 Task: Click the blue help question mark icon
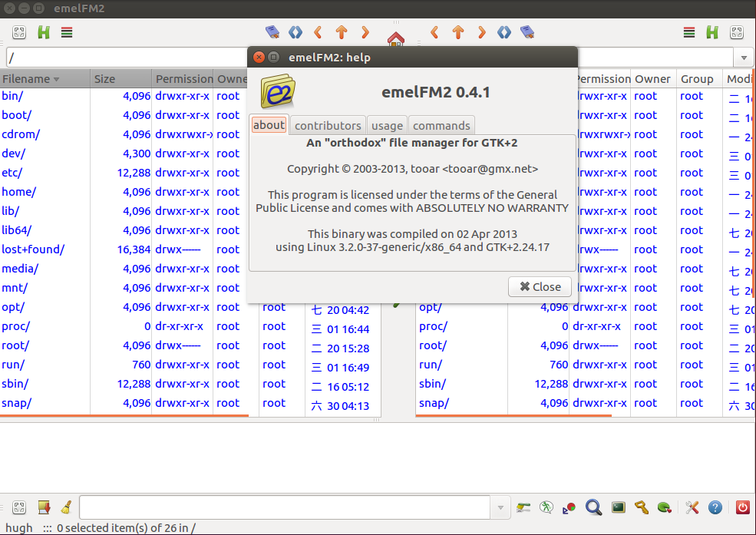point(715,507)
